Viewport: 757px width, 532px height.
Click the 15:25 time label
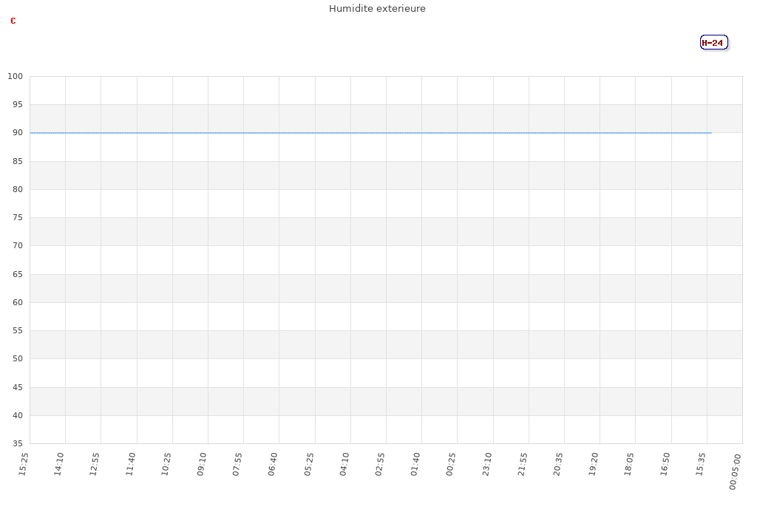coord(24,465)
